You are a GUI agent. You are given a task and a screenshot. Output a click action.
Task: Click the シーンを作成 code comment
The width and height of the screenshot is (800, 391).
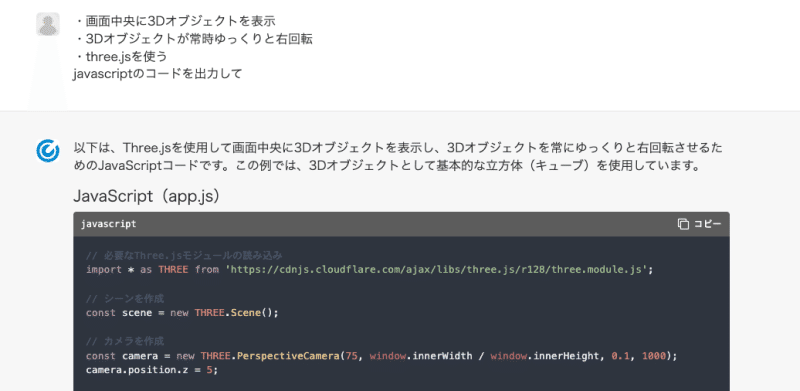[125, 298]
